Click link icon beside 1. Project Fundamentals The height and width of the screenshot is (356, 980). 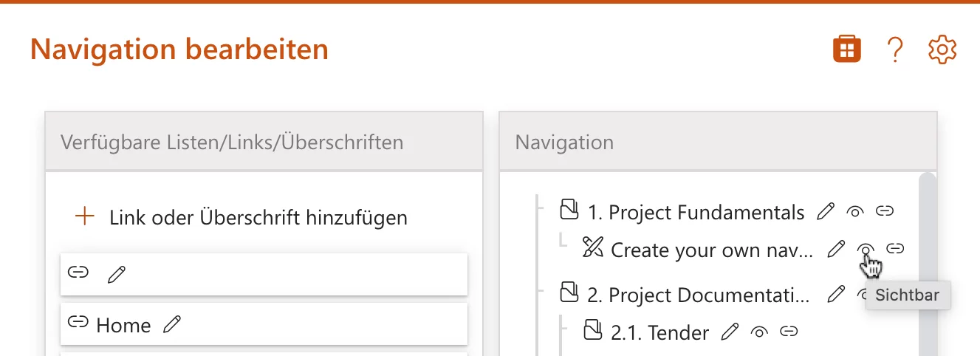coord(884,213)
